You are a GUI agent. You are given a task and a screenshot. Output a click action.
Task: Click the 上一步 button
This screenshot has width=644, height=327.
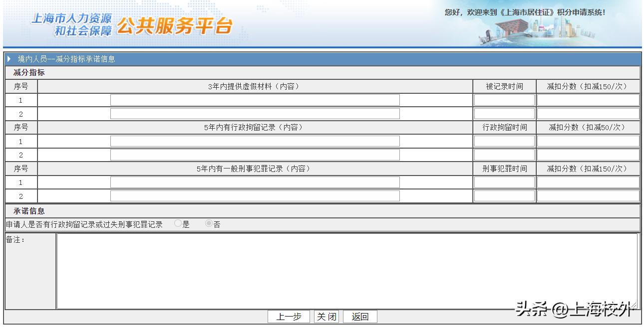point(289,317)
